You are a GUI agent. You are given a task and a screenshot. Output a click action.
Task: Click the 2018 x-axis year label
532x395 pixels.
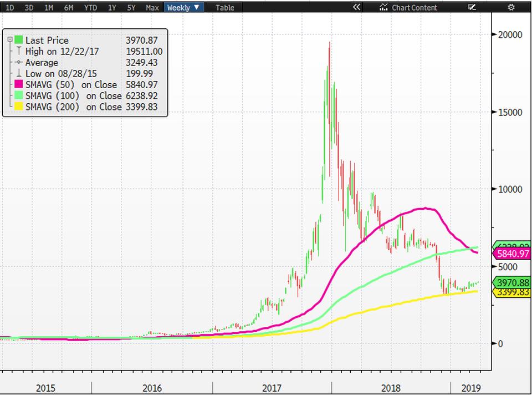391,388
